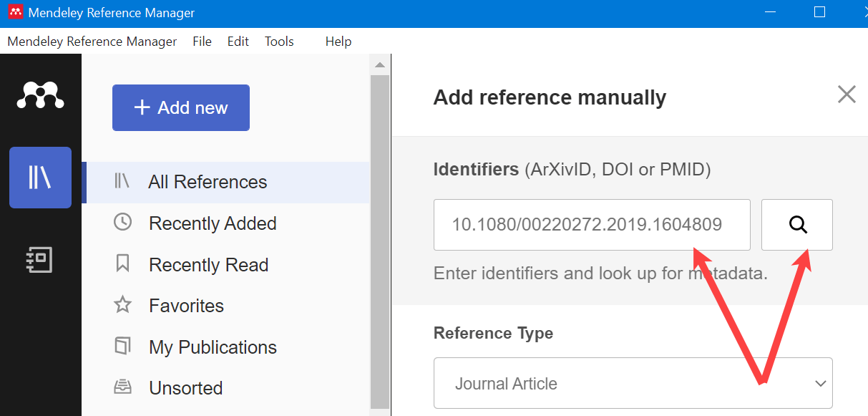Expand the Reference Type Journal Article dropdown
This screenshot has height=416, width=868.
[633, 383]
